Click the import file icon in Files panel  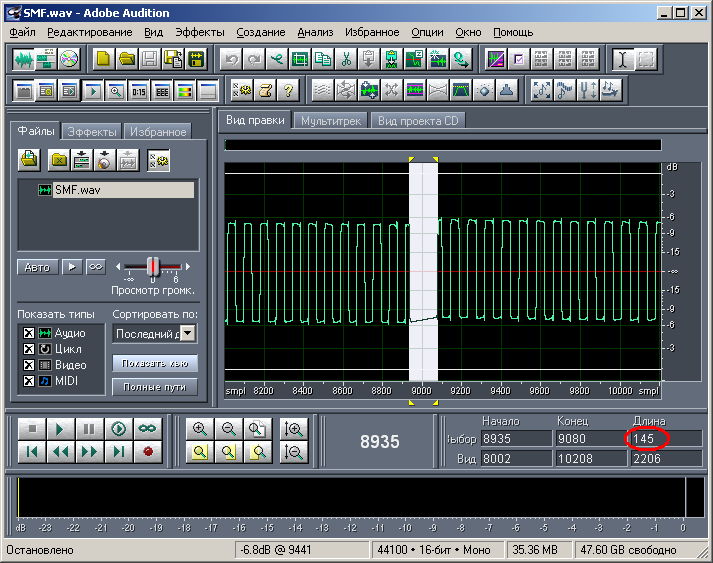tap(30, 160)
